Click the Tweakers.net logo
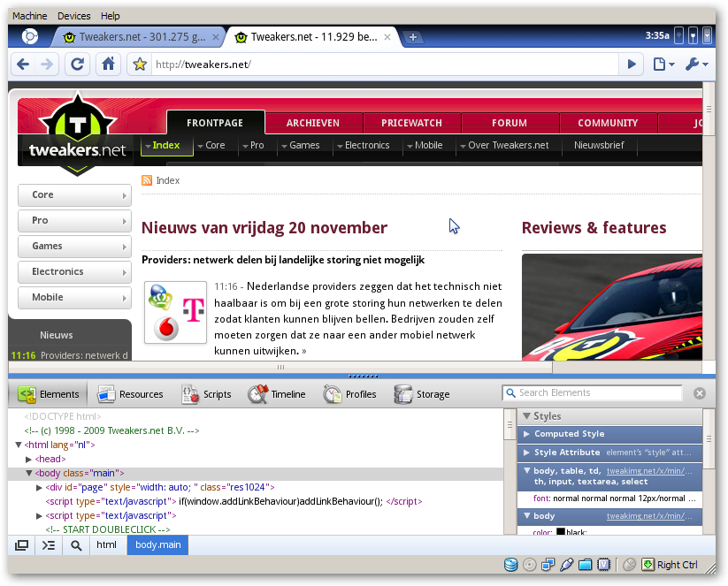 coord(77,133)
